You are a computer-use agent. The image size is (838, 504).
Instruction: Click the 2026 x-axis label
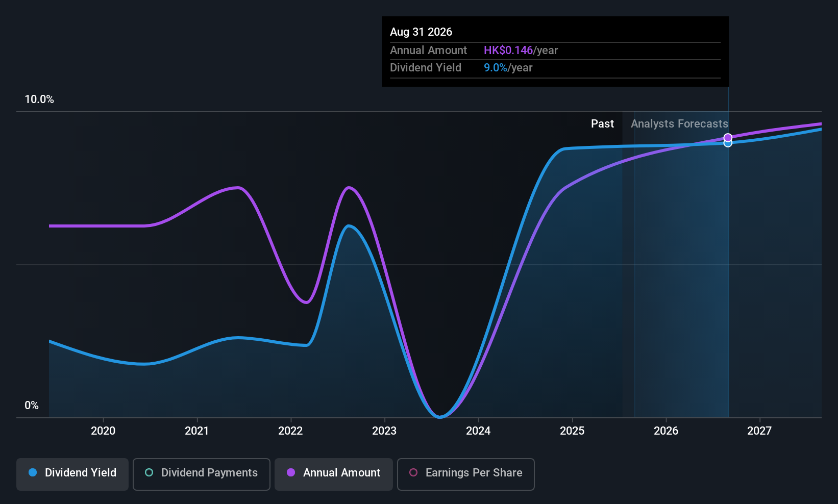(x=666, y=431)
